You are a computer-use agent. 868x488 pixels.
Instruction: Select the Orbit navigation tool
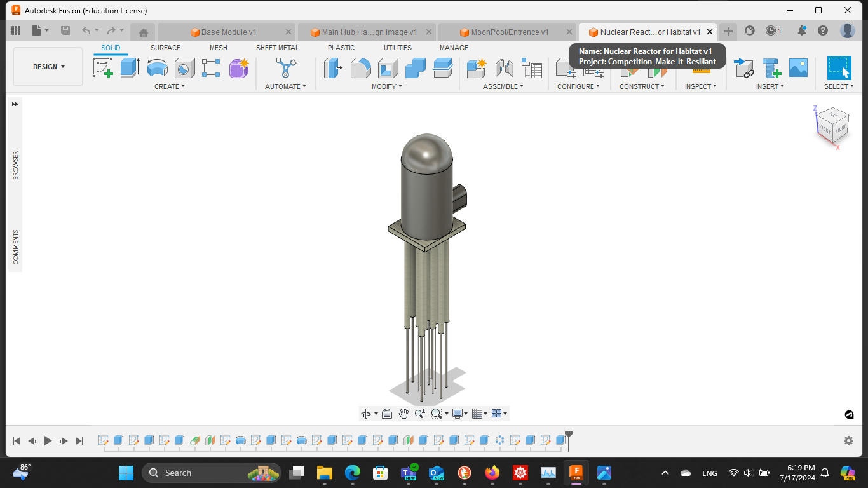click(365, 414)
